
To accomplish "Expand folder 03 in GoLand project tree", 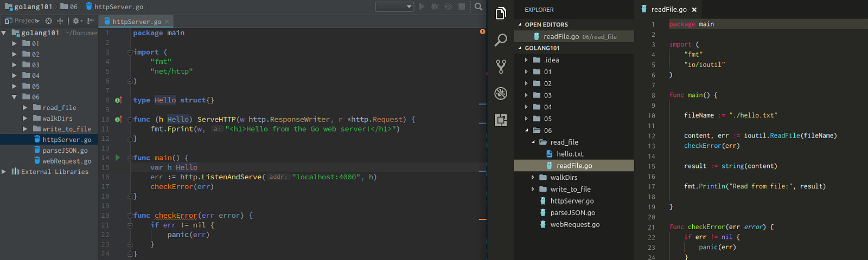I will coord(15,65).
